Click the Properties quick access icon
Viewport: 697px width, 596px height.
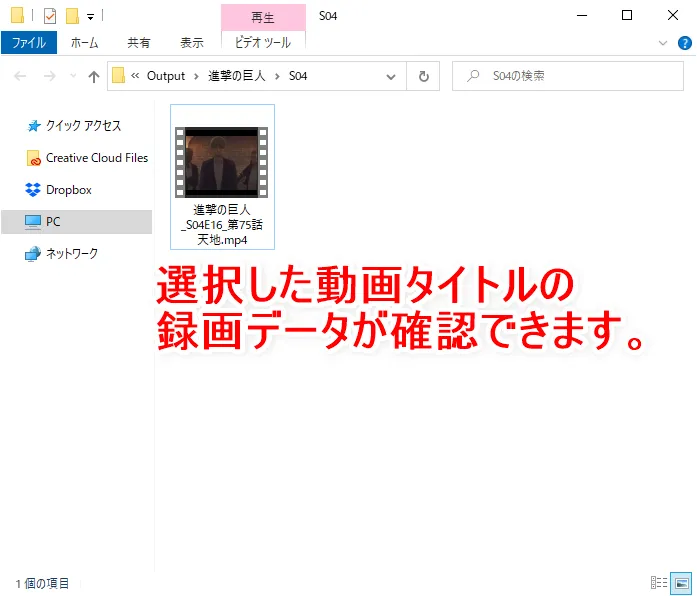tap(50, 16)
